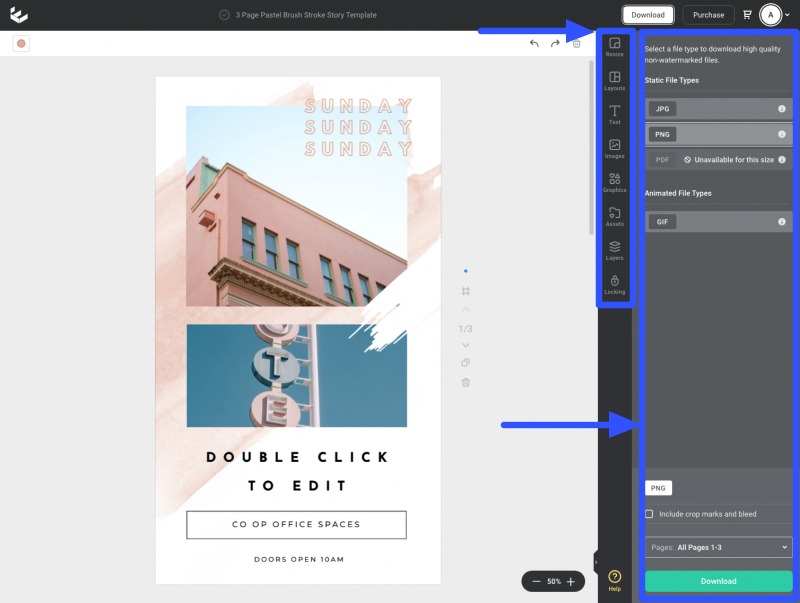Viewport: 800px width, 603px height.
Task: Zoom in with the plus button
Action: click(x=571, y=581)
